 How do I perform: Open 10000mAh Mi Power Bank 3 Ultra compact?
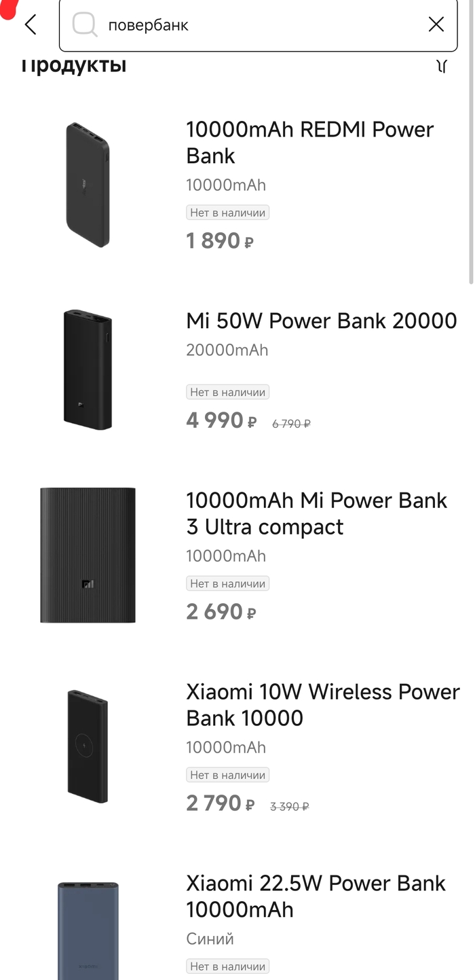pos(316,513)
